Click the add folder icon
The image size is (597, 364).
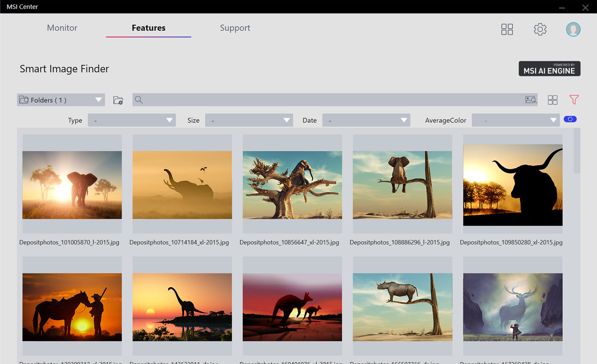118,100
